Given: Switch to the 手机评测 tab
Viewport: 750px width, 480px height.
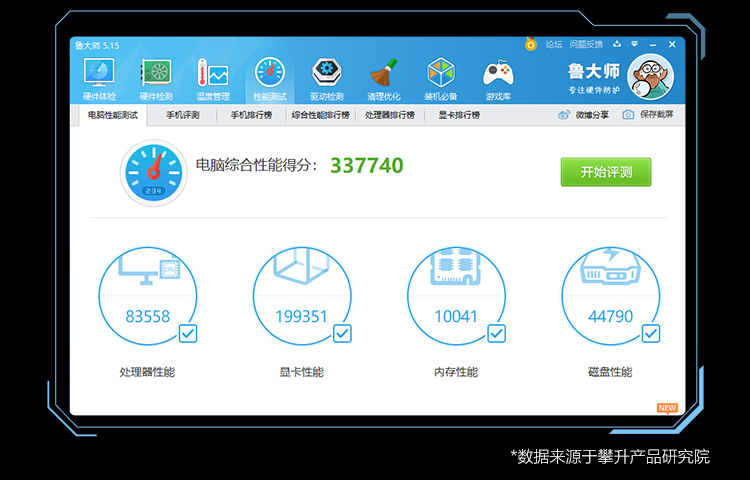Looking at the screenshot, I should coord(182,115).
